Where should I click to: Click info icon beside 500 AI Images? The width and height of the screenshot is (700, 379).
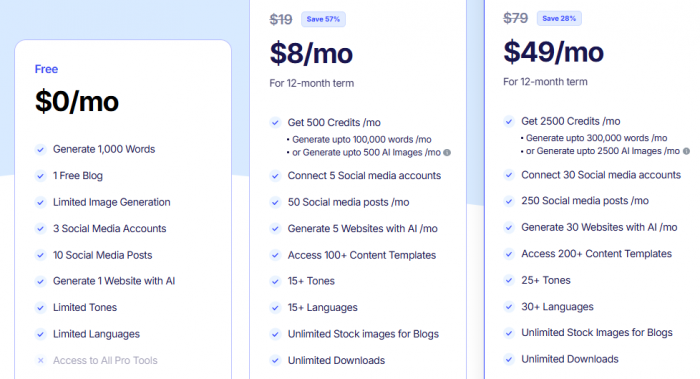tap(447, 153)
